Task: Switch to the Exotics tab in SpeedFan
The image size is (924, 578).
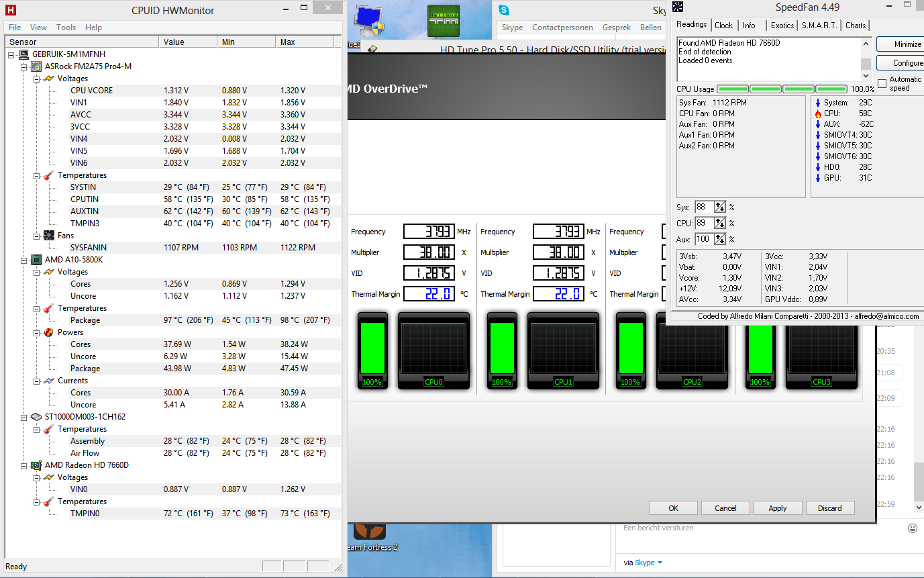Action: pos(782,26)
